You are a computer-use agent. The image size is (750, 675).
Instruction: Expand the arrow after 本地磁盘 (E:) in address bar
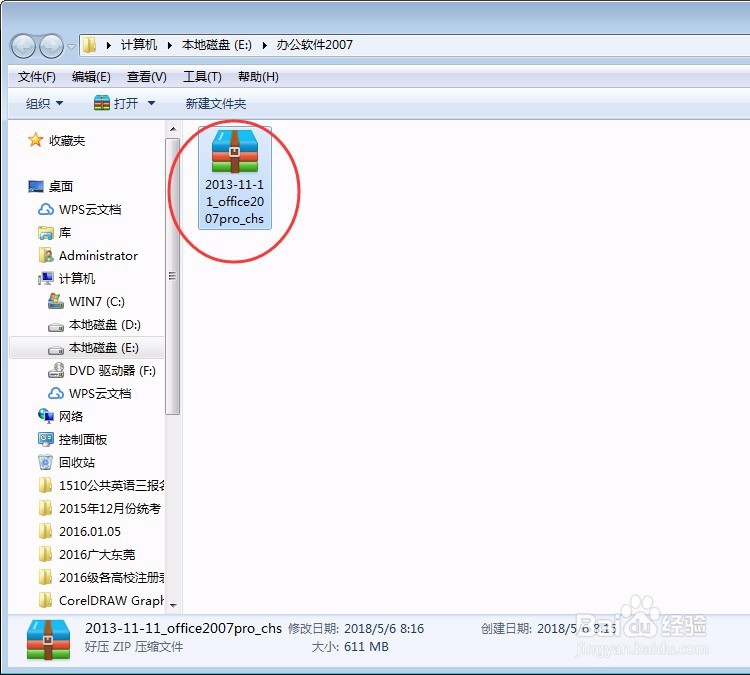[x=265, y=45]
